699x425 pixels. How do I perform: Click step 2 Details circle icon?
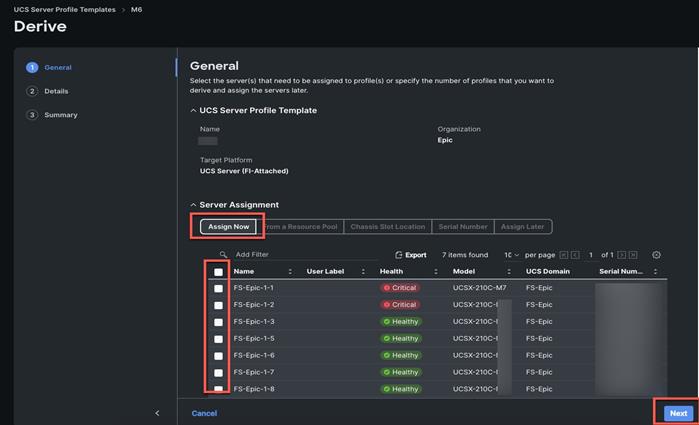pos(32,91)
